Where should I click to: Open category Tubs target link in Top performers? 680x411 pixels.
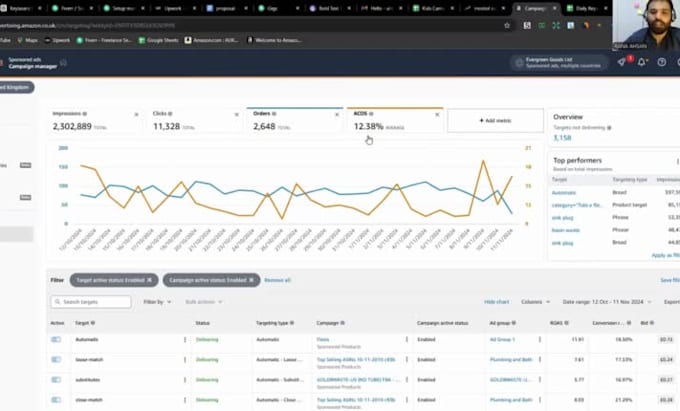[577, 205]
